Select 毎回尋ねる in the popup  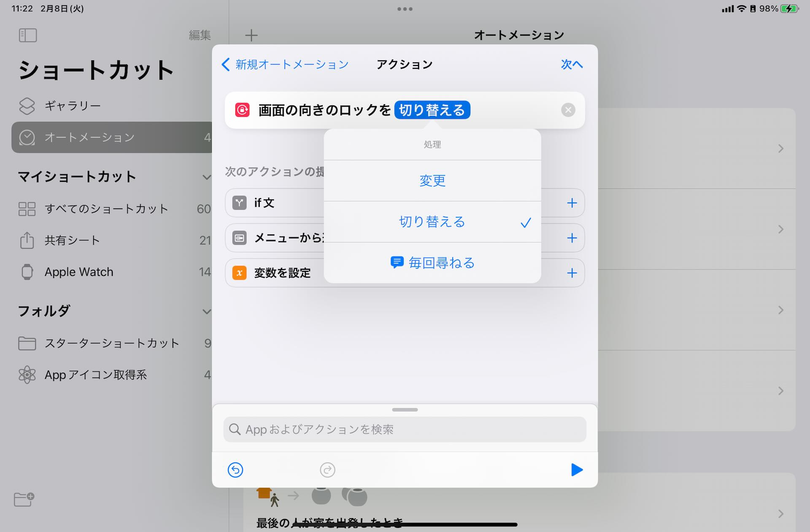432,263
